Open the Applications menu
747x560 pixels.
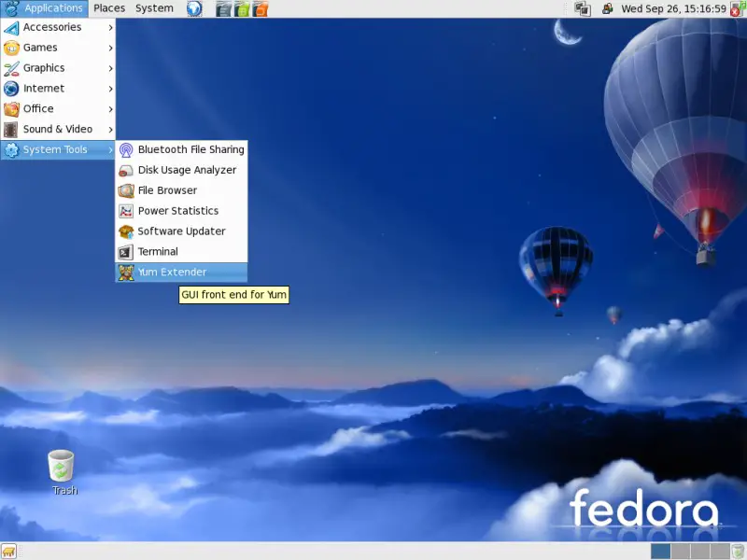pyautogui.click(x=44, y=8)
